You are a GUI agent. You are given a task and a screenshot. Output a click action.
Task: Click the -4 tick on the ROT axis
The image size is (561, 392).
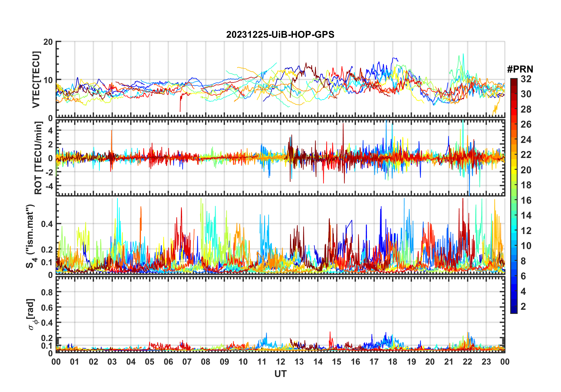tap(49, 186)
